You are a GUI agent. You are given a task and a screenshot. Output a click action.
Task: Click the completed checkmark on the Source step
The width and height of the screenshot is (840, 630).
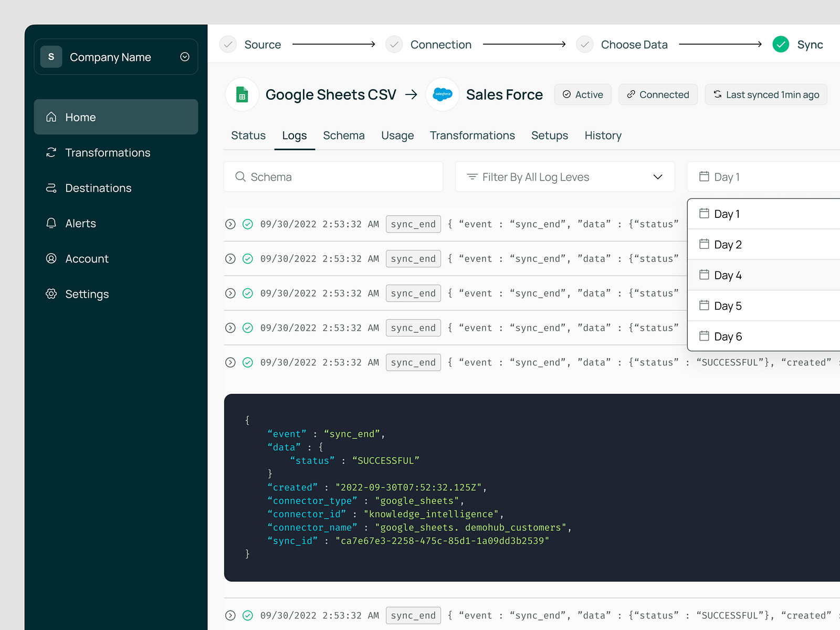point(228,45)
